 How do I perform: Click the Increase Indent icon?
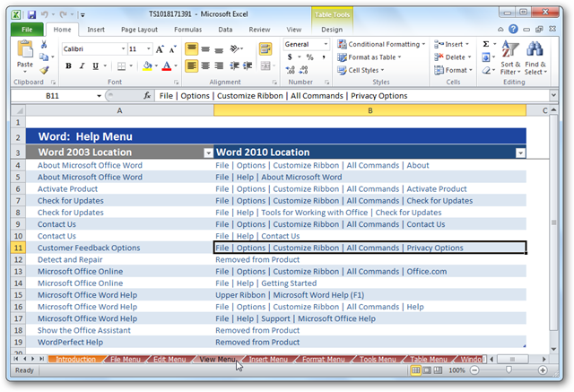[x=248, y=65]
